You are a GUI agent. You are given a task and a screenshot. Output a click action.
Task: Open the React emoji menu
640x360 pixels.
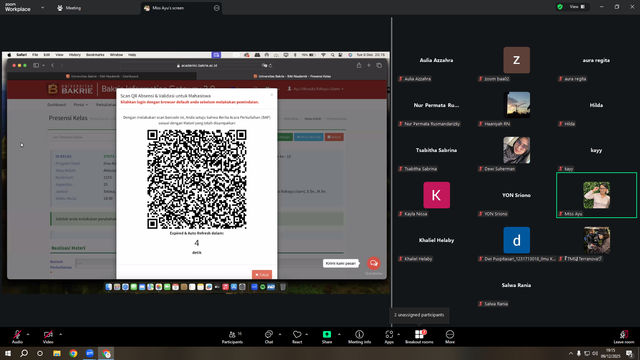click(x=297, y=337)
